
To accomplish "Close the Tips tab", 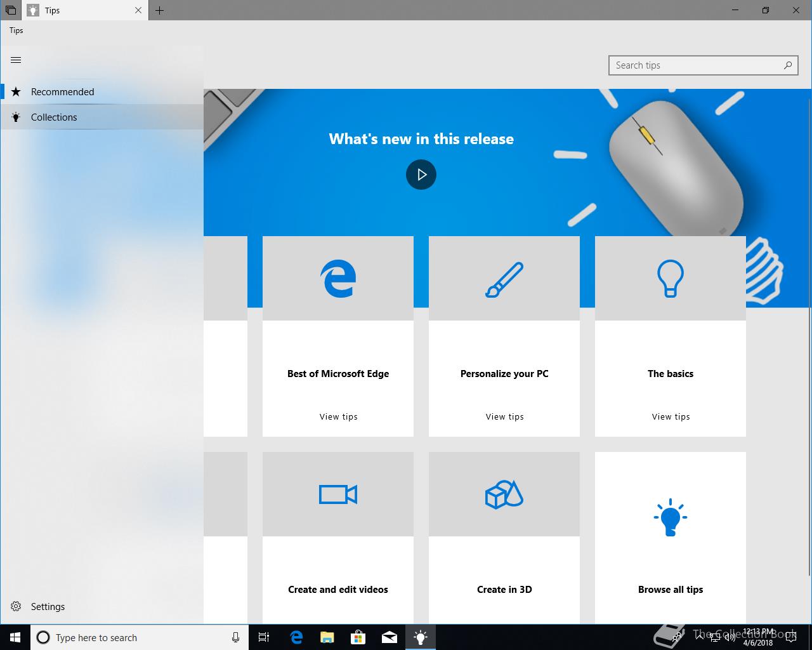I will point(138,10).
